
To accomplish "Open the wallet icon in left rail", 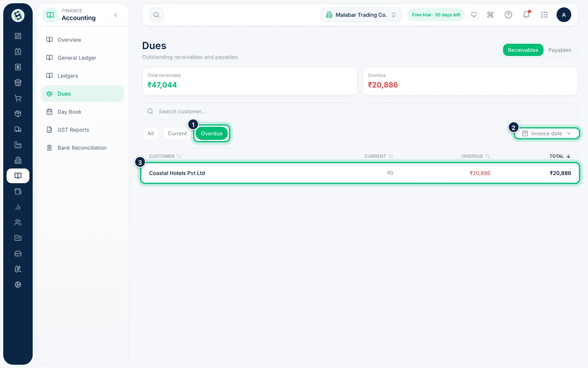I will click(x=18, y=191).
